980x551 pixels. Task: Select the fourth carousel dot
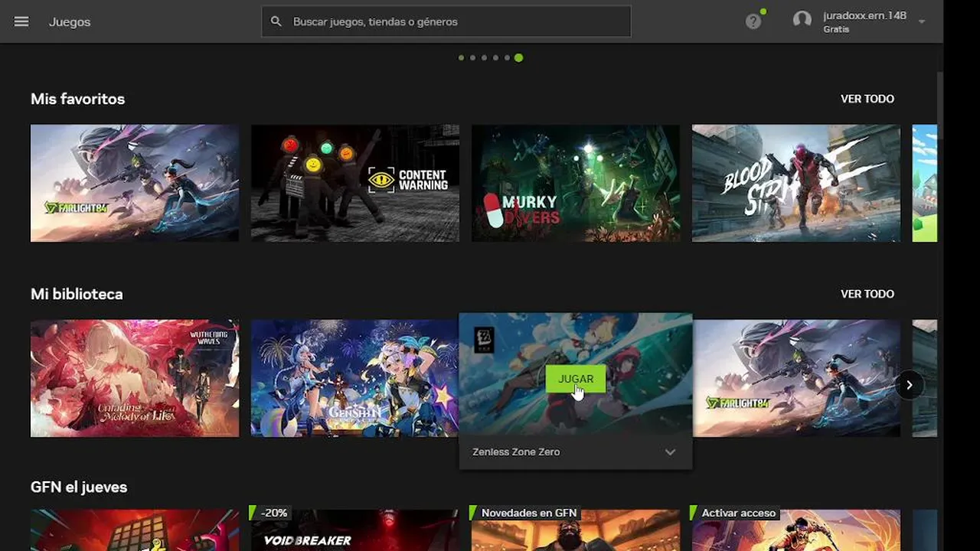[x=495, y=57]
